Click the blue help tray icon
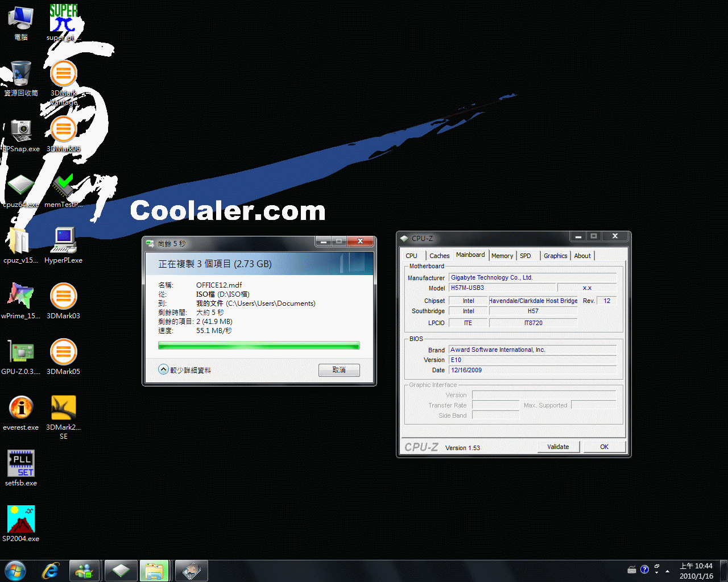 pos(644,569)
